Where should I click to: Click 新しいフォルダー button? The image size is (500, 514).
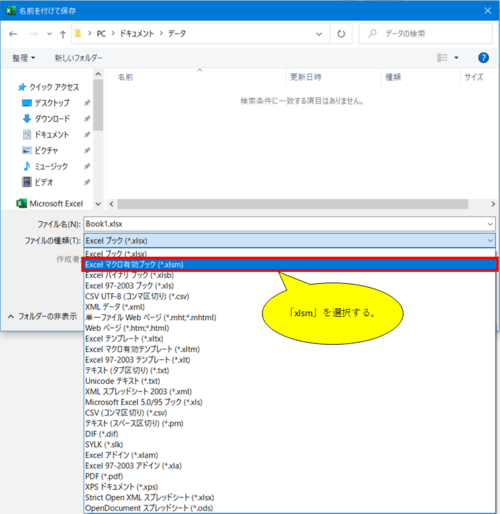click(x=78, y=58)
